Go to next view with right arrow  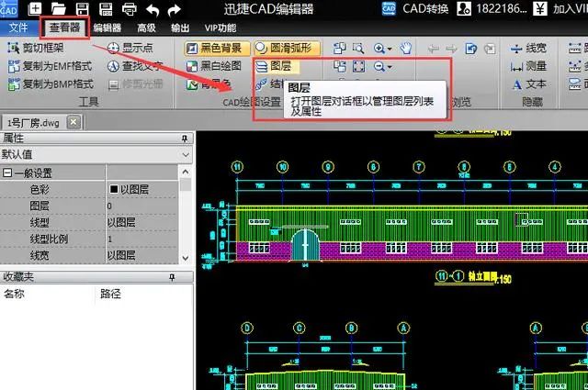pyautogui.click(x=451, y=49)
